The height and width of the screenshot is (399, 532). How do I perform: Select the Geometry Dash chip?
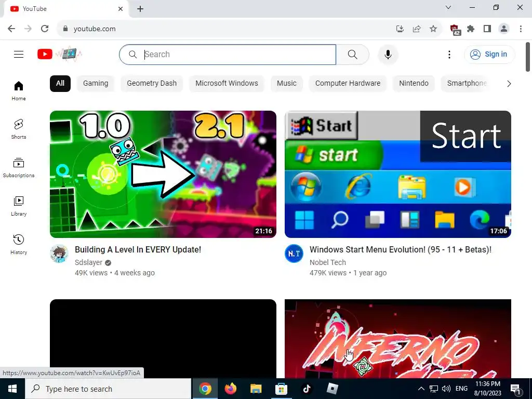click(x=152, y=84)
